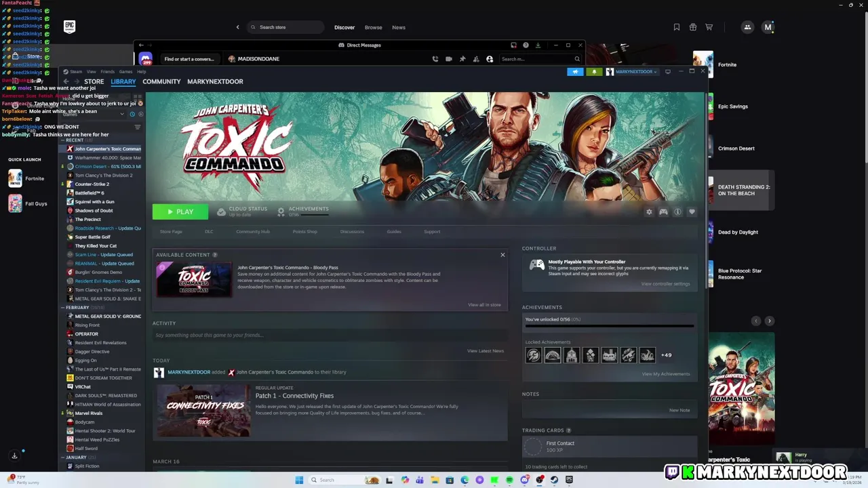Open View Latest News link

[x=486, y=351]
